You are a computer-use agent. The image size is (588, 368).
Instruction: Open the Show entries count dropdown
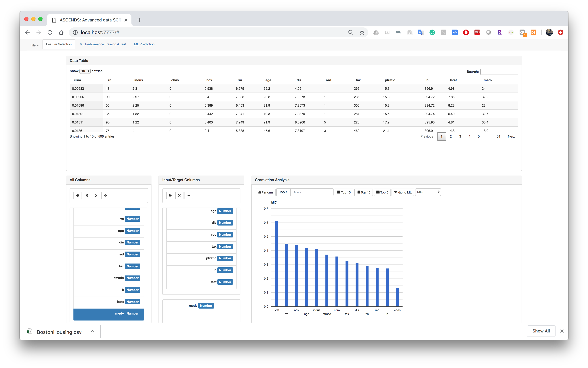[85, 71]
